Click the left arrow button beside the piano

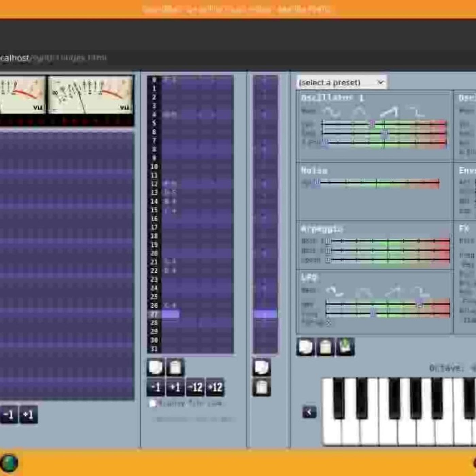tap(309, 412)
